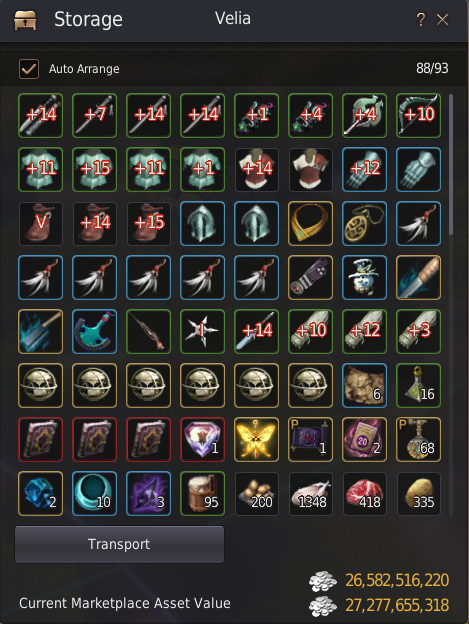Select the +10 green bow item
The image size is (469, 624).
(418, 115)
